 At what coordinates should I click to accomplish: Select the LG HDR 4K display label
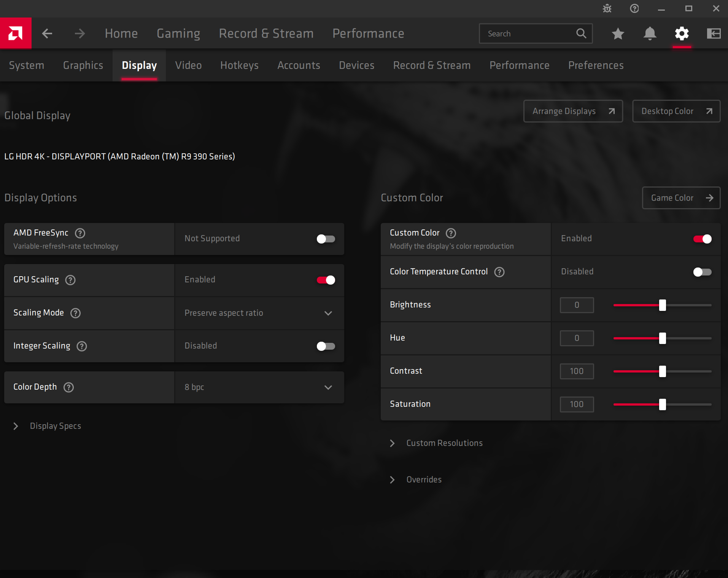pyautogui.click(x=119, y=156)
